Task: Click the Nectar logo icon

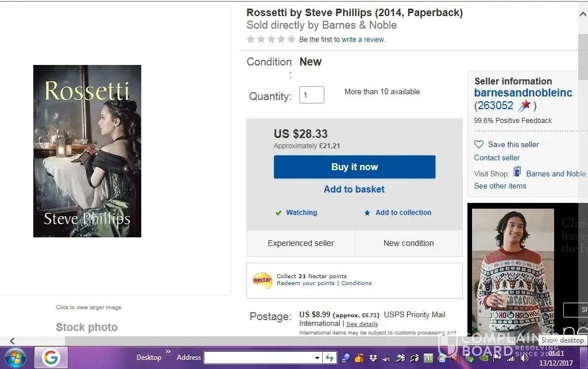Action: pos(262,280)
